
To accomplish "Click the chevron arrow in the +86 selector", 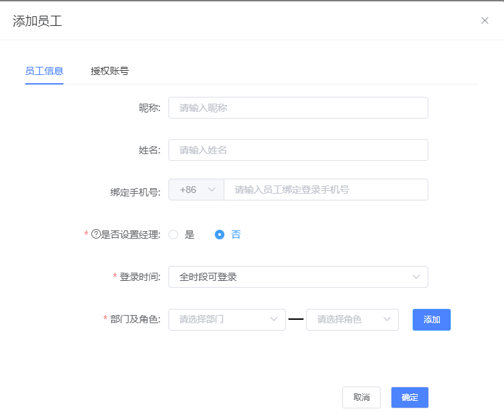I will click(x=211, y=190).
